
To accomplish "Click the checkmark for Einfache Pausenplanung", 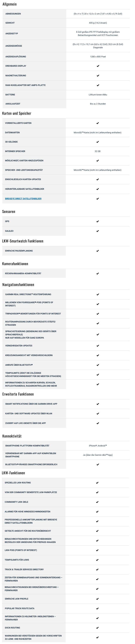I will tap(98, 251).
